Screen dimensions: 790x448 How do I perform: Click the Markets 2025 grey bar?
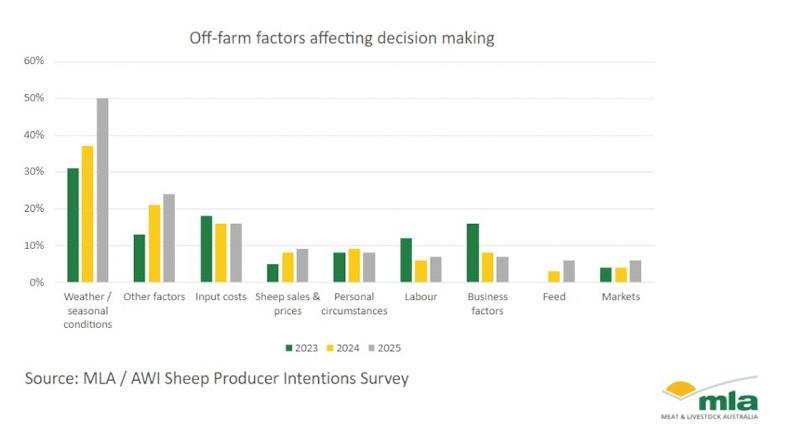pos(636,271)
